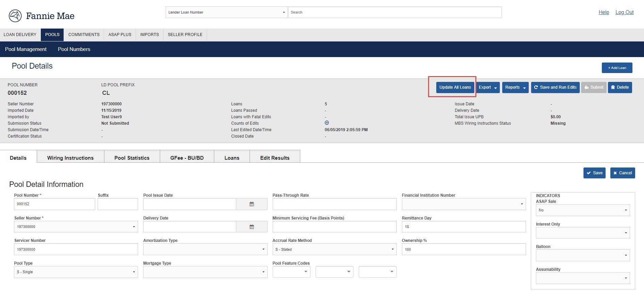Open the Interest Only dropdown
The height and width of the screenshot is (299, 644).
[x=583, y=233]
